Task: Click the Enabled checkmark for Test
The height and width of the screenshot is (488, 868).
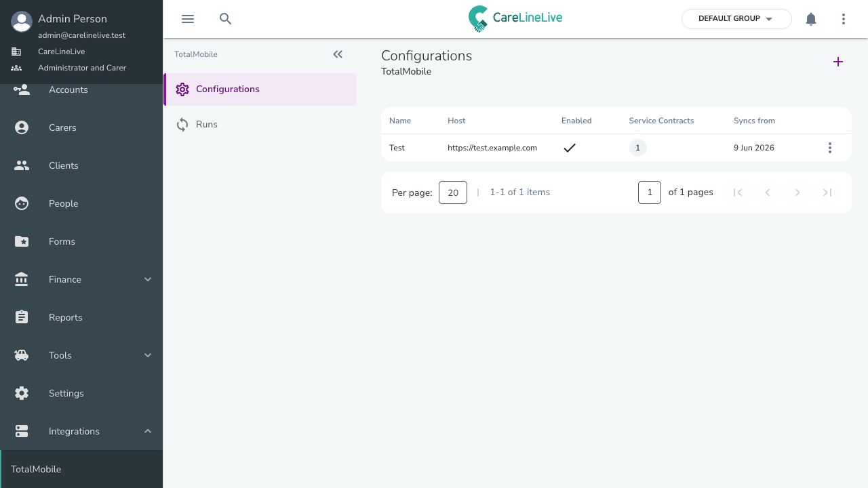Action: click(x=570, y=148)
